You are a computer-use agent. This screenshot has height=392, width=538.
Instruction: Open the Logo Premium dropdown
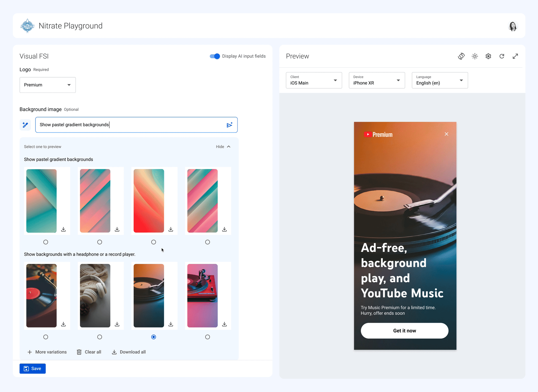click(48, 85)
